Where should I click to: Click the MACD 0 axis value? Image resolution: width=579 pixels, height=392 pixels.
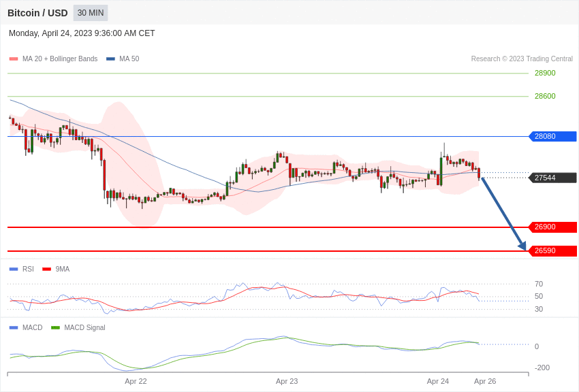click(537, 346)
